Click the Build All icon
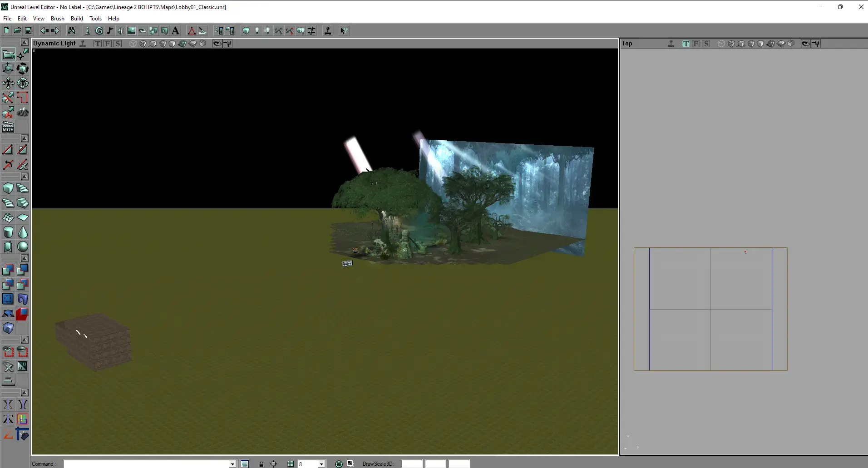This screenshot has height=468, width=868. [x=301, y=30]
